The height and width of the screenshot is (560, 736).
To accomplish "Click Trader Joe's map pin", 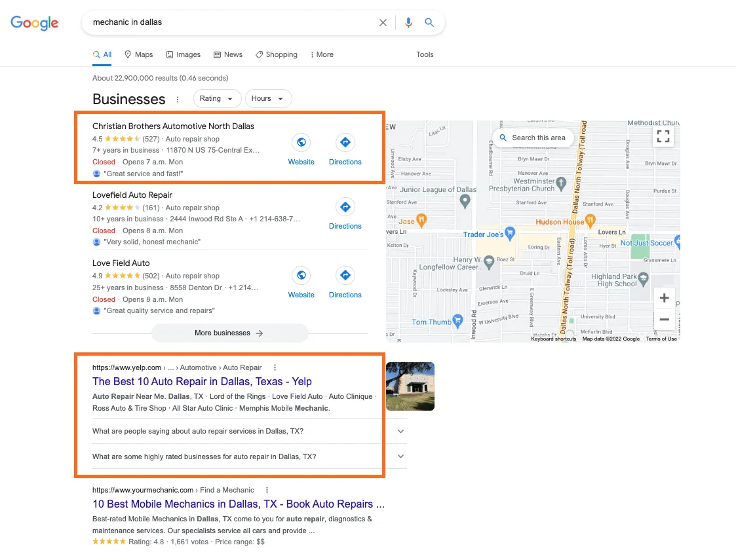I will pyautogui.click(x=511, y=233).
